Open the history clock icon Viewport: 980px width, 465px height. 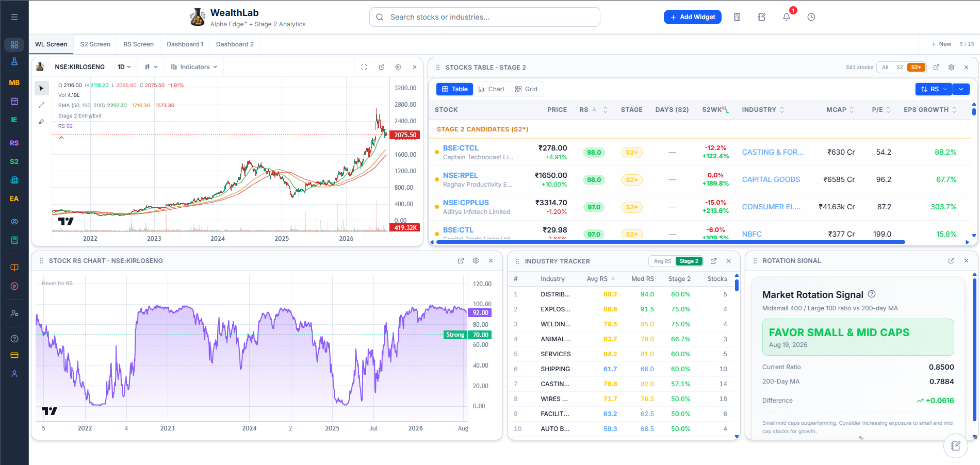pos(811,17)
